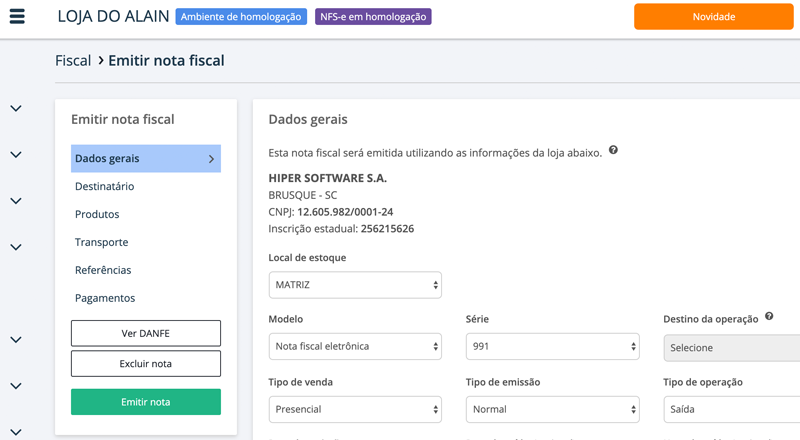800x440 pixels.
Task: Go to Destinatário section
Action: click(x=104, y=187)
